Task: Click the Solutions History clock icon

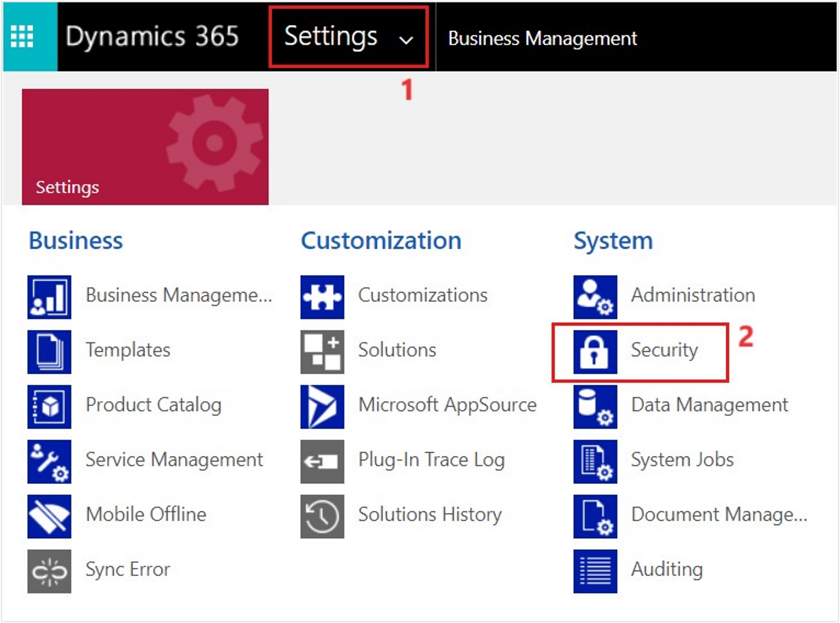Action: coord(322,516)
